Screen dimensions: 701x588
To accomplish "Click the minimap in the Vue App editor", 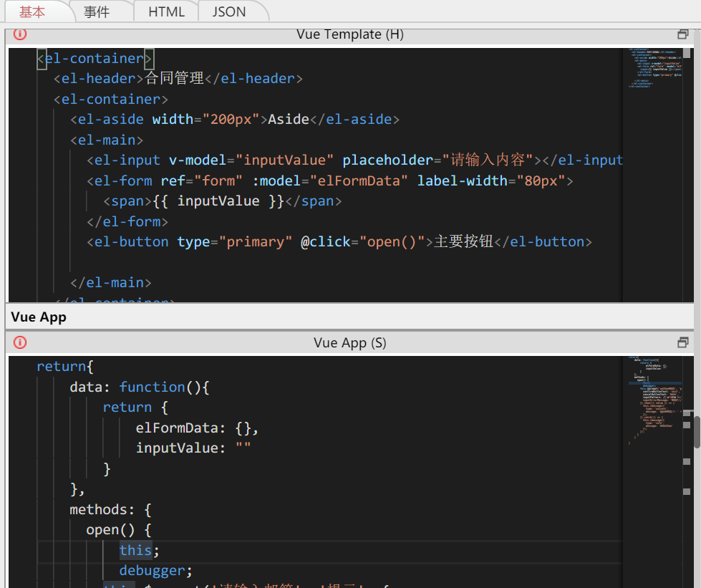I will click(x=650, y=401).
